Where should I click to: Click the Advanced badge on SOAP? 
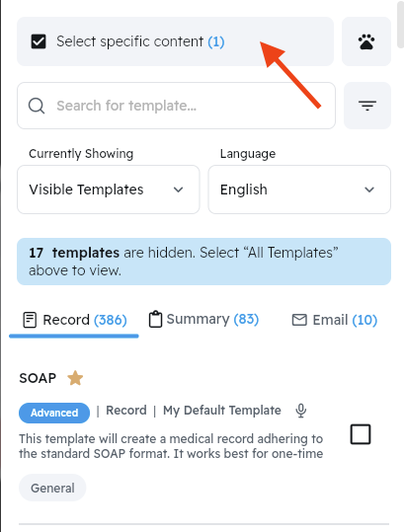pyautogui.click(x=54, y=413)
